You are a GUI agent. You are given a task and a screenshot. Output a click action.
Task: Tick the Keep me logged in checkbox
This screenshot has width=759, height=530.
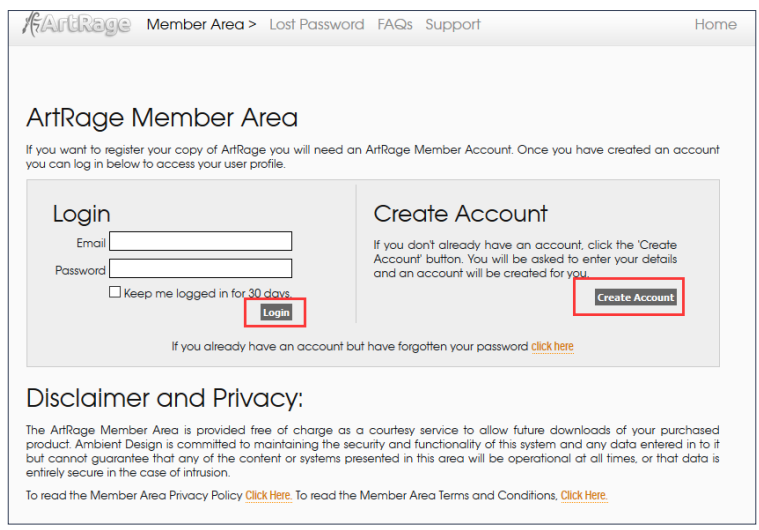(x=115, y=292)
